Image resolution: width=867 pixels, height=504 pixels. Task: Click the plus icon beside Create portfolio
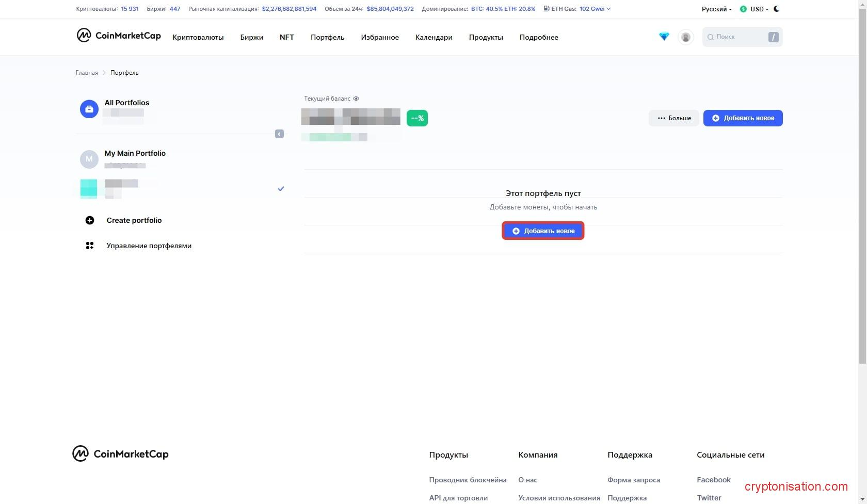[x=90, y=220]
